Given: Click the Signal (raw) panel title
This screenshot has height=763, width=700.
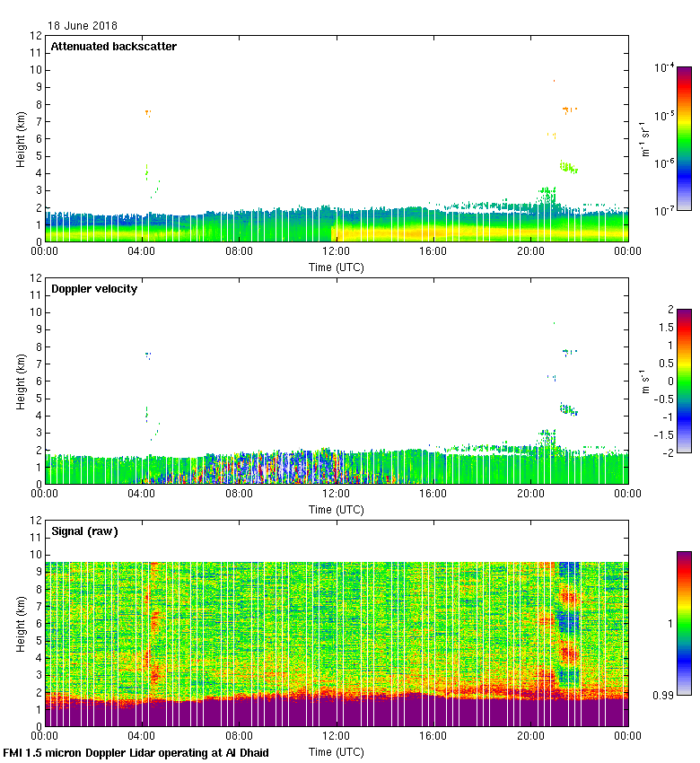Looking at the screenshot, I should pos(84,531).
